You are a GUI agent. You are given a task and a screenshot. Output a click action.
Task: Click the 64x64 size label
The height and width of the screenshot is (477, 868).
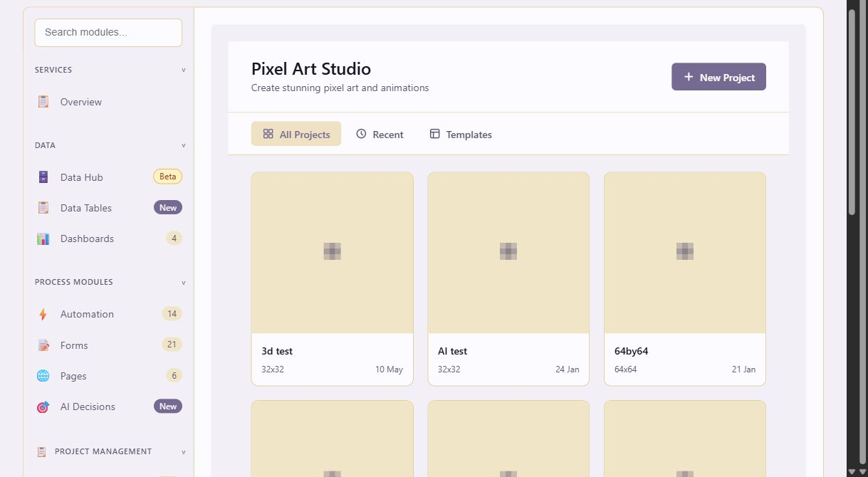[626, 369]
